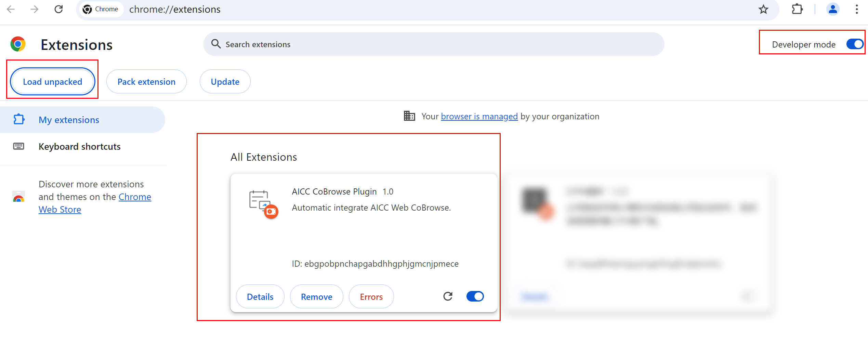Click the browser back arrow
This screenshot has width=868, height=359.
click(x=11, y=9)
